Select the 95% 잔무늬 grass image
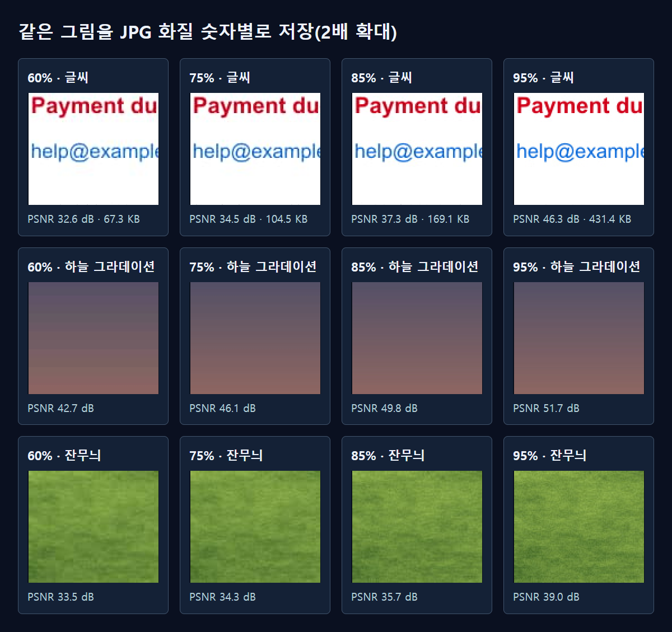 coord(579,527)
